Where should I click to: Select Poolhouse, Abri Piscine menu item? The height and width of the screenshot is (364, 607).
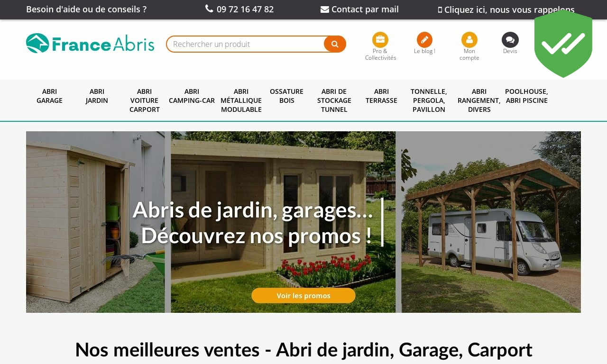pos(526,96)
